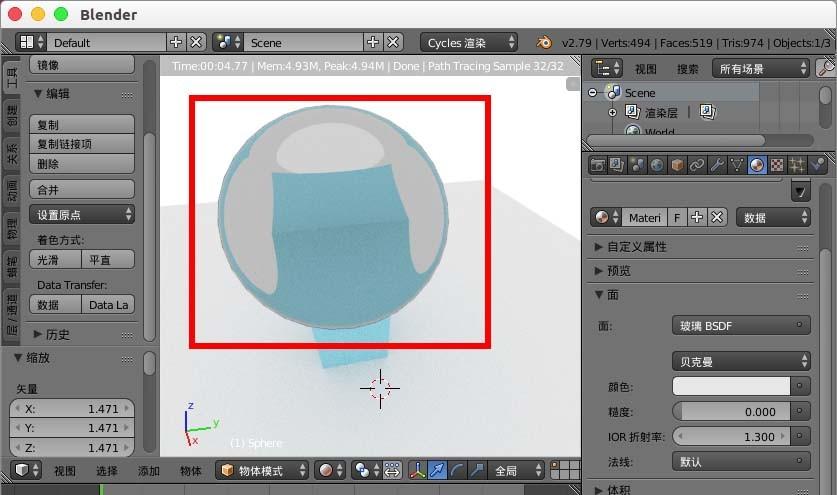837x495 pixels.
Task: Click the Scene icon in outliner
Action: click(614, 92)
